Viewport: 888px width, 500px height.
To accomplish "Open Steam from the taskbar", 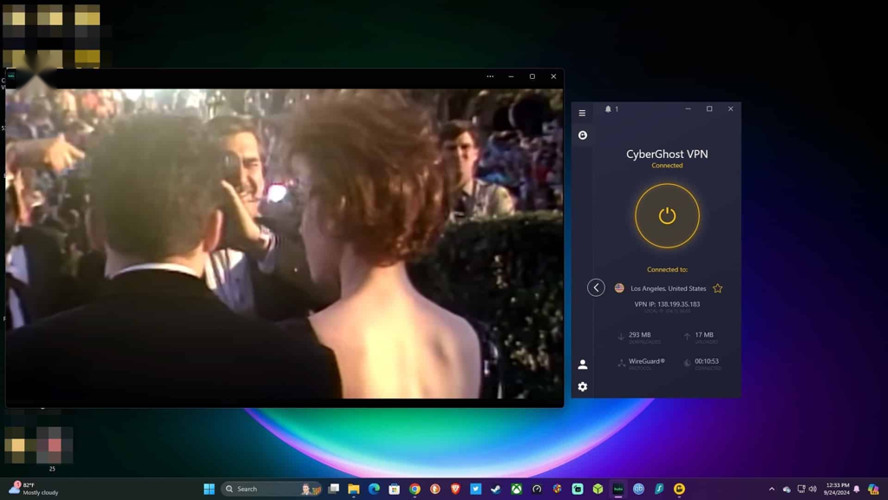I will [496, 489].
